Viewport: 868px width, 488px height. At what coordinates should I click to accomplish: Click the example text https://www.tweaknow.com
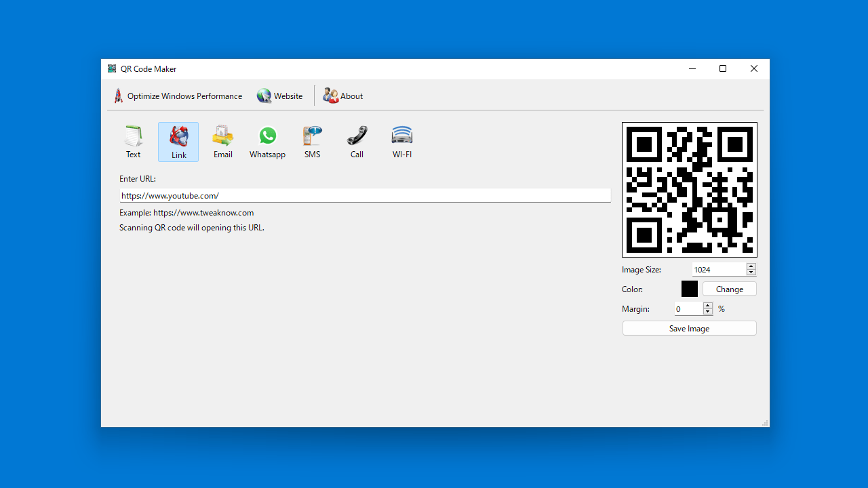(203, 212)
